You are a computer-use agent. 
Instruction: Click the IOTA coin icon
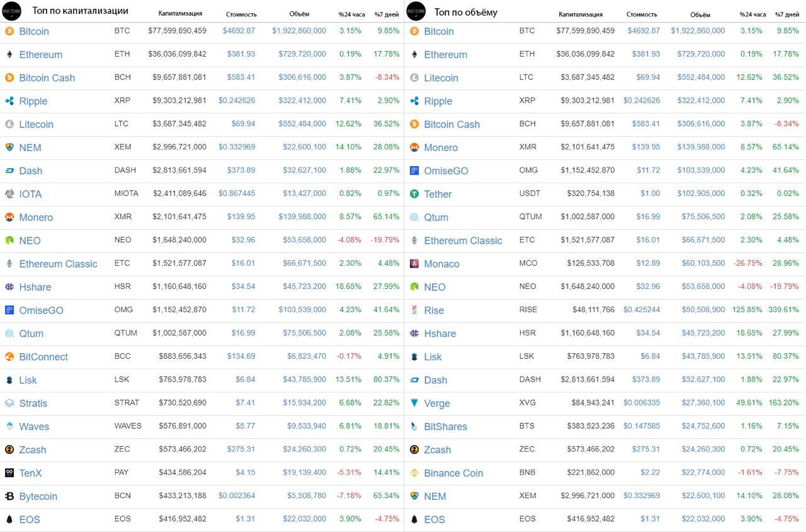tap(9, 194)
